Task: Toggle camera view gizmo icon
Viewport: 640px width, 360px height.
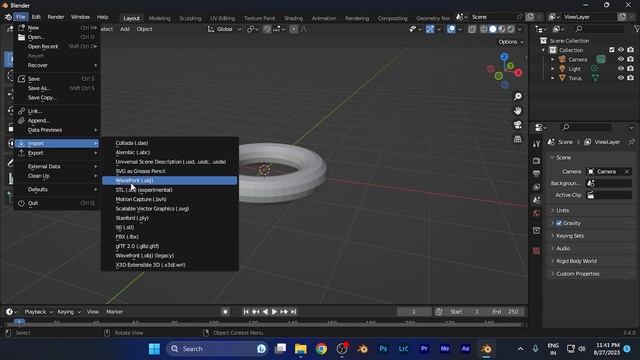Action: pyautogui.click(x=518, y=125)
